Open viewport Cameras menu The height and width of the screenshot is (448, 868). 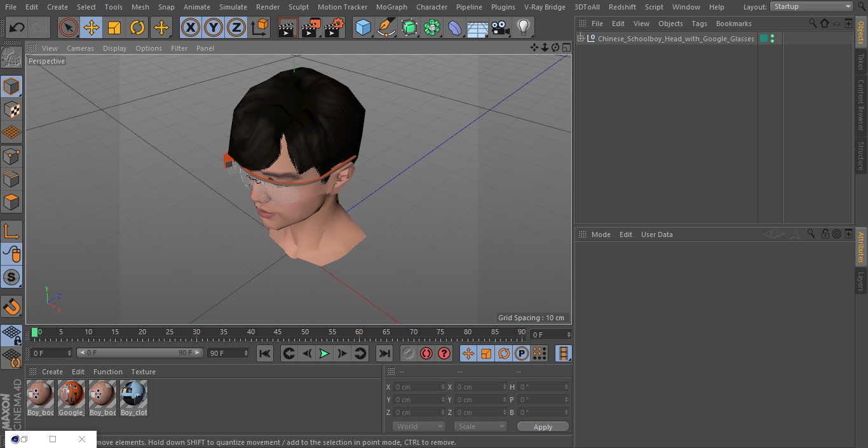pos(80,48)
